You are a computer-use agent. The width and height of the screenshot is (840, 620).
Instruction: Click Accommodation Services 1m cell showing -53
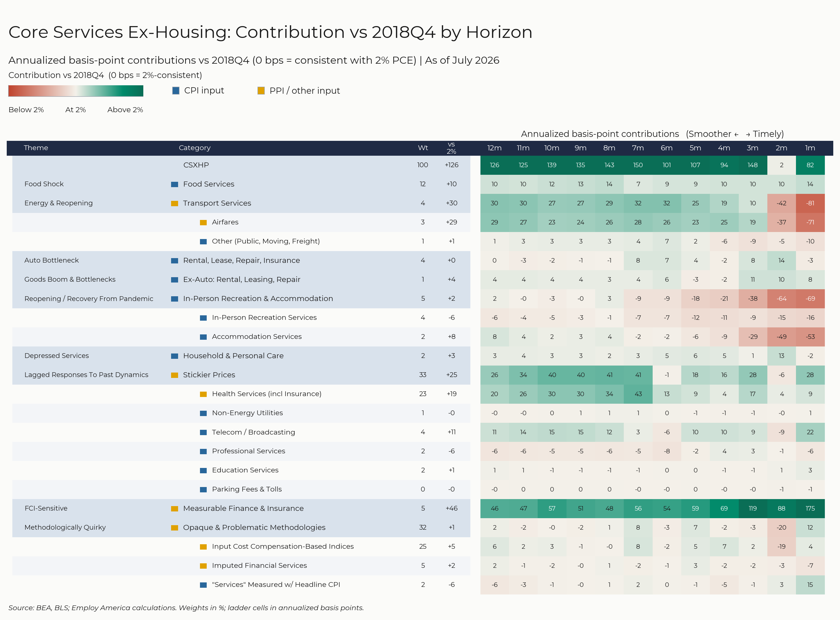click(x=810, y=337)
